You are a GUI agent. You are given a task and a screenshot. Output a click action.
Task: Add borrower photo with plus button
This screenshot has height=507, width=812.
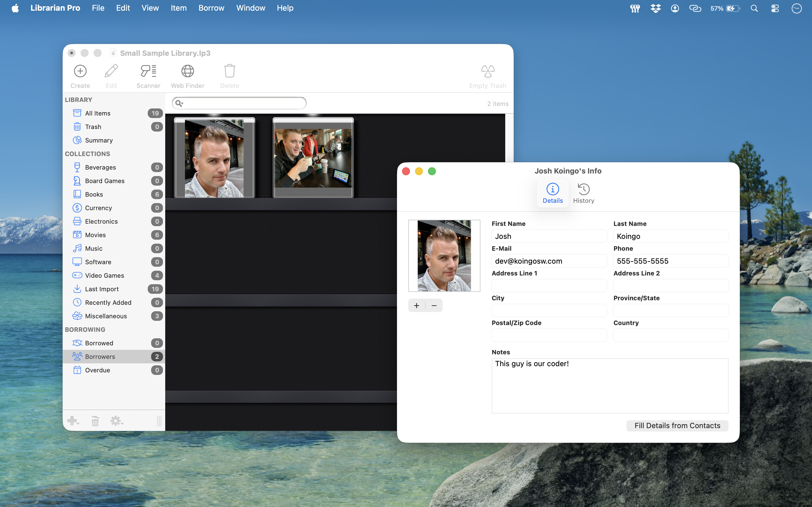tap(416, 306)
